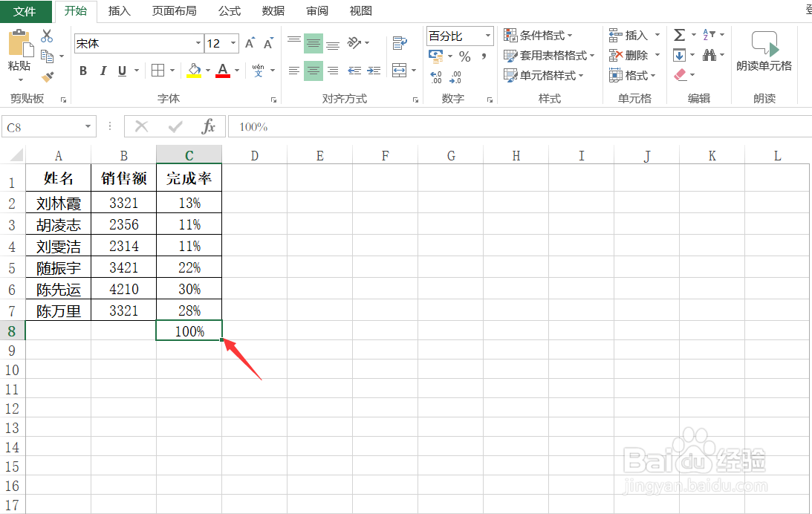Image resolution: width=812 pixels, height=514 pixels.
Task: Click the comma style icon
Action: coord(484,56)
